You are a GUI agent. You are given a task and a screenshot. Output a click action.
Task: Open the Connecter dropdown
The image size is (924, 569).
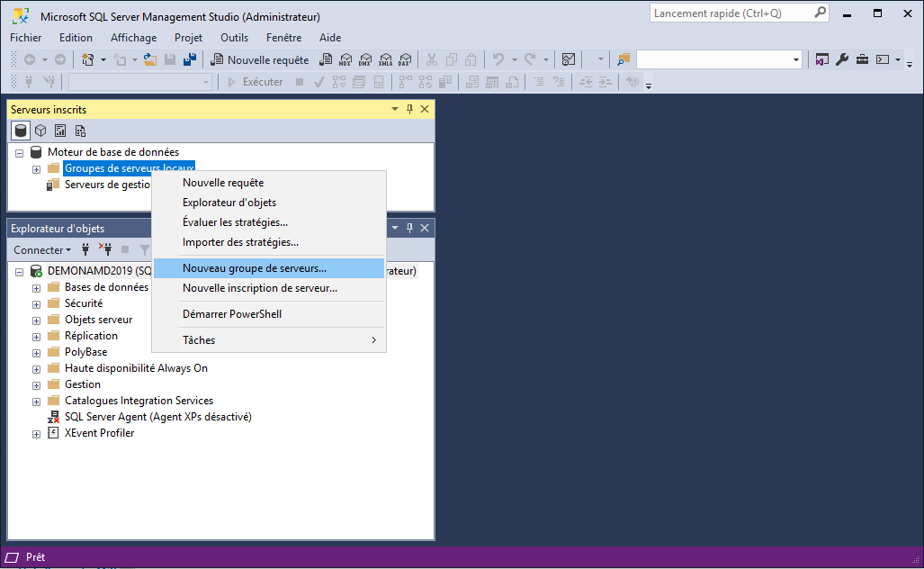[42, 250]
